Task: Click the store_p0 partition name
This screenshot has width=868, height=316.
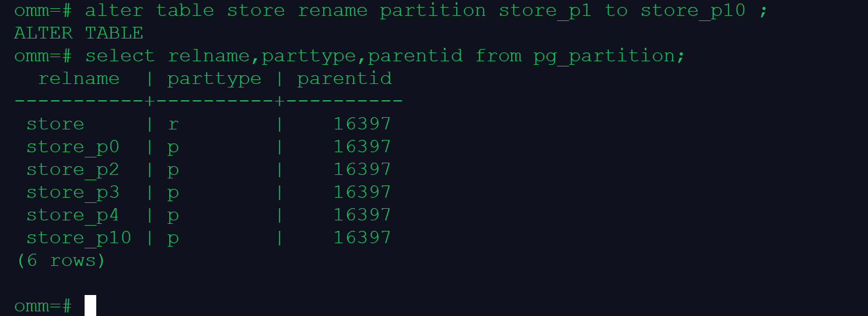Action: point(73,148)
